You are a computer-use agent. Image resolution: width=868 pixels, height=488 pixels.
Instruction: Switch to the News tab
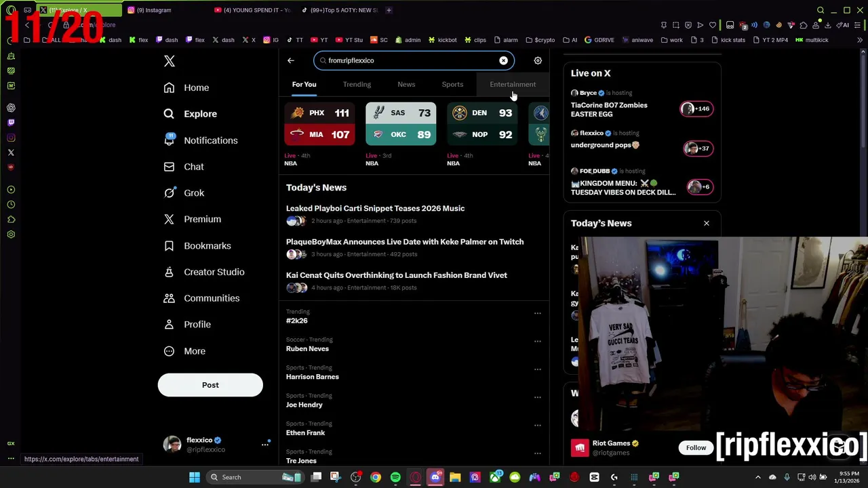[x=406, y=85]
